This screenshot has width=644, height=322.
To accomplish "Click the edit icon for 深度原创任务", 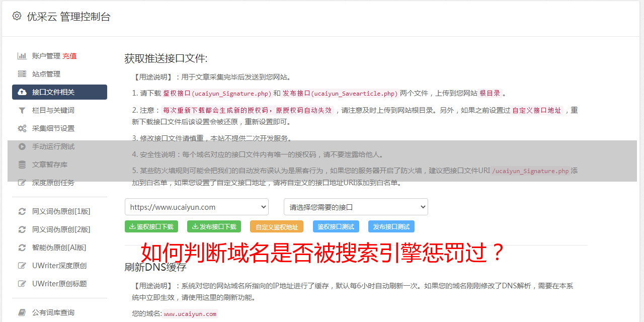I will point(22,183).
